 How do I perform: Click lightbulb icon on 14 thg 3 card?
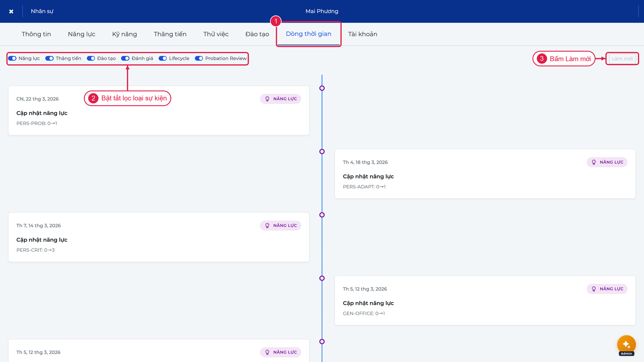click(267, 226)
